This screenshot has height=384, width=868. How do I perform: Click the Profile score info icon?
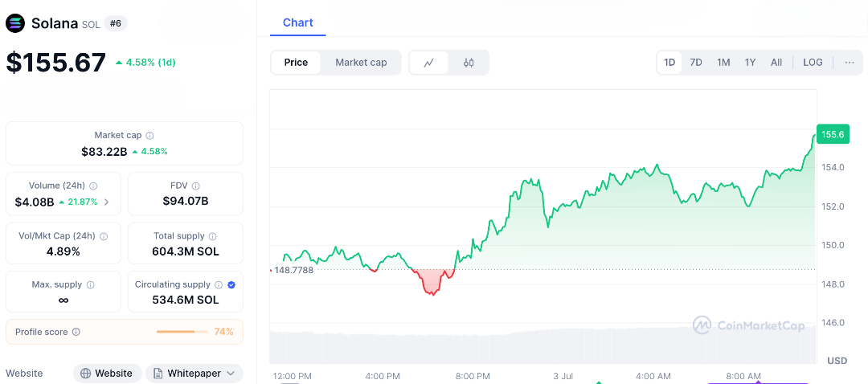pyautogui.click(x=76, y=332)
